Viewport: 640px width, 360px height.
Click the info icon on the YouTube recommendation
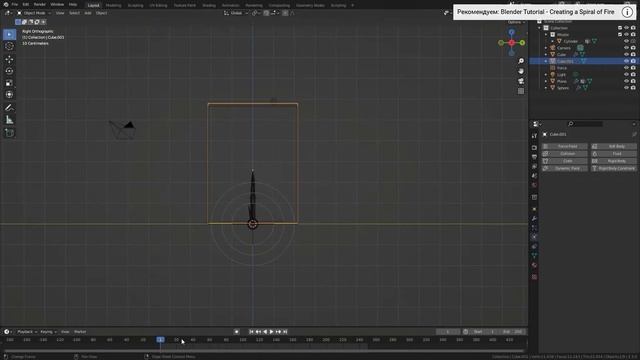click(x=627, y=12)
